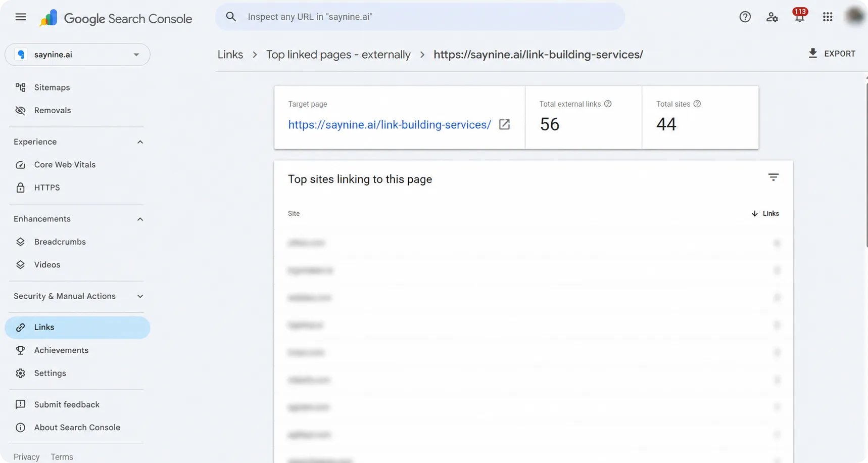This screenshot has width=868, height=463.
Task: Open Sitemaps in the sidebar
Action: click(x=52, y=87)
